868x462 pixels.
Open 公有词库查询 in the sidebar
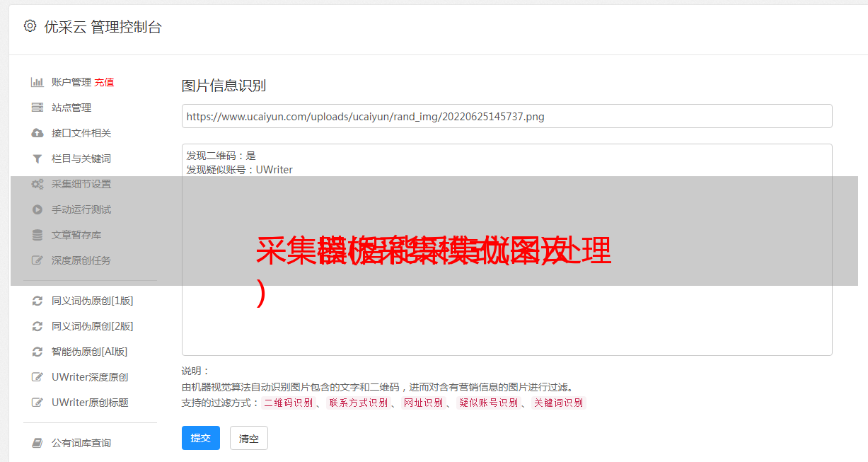[81, 443]
